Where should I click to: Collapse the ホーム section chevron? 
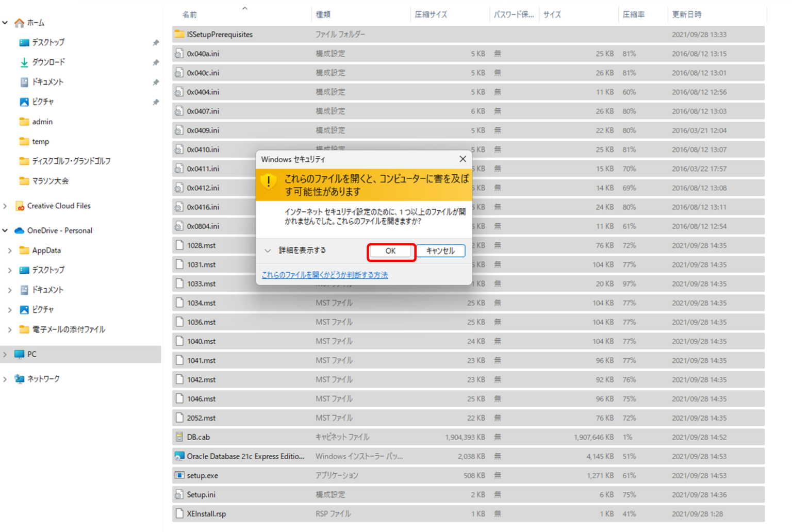click(x=5, y=23)
